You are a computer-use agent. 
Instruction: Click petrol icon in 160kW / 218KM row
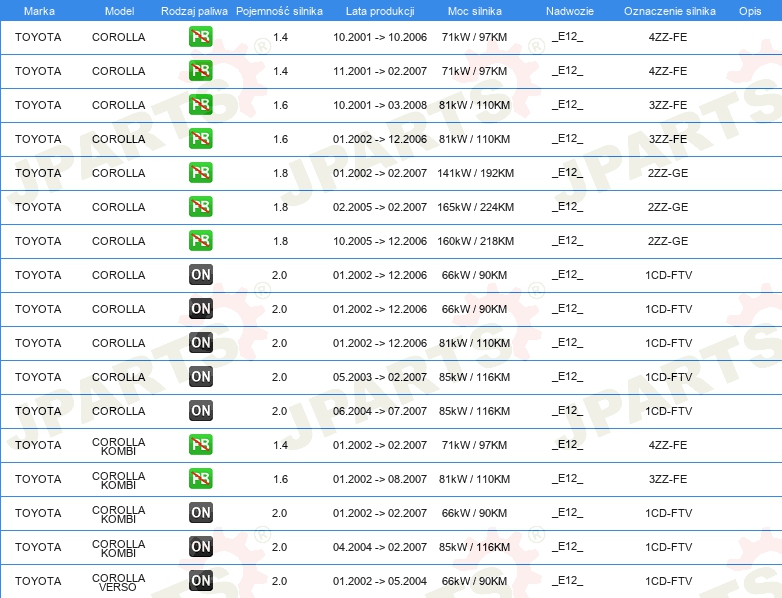200,240
